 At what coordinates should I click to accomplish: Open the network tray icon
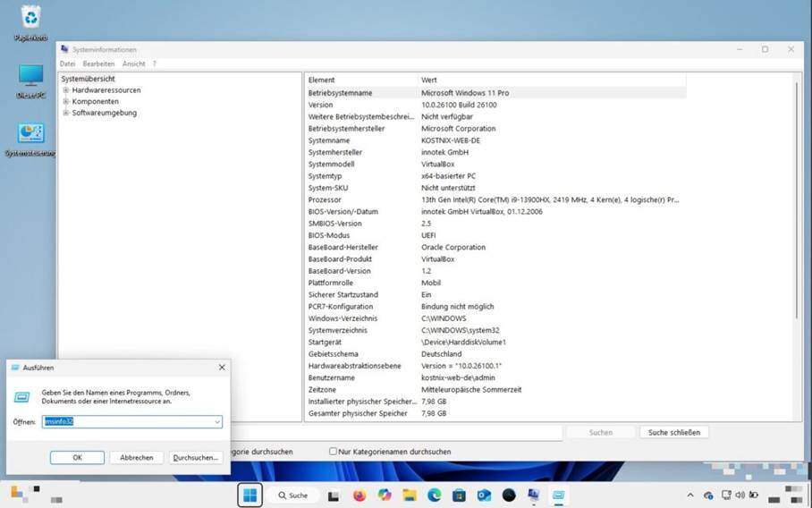(726, 495)
